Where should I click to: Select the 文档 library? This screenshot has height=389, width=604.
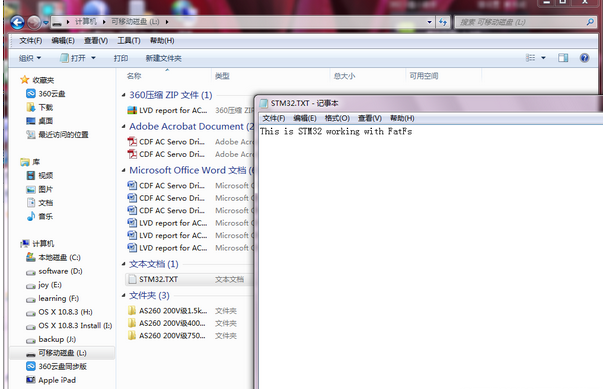click(x=40, y=203)
